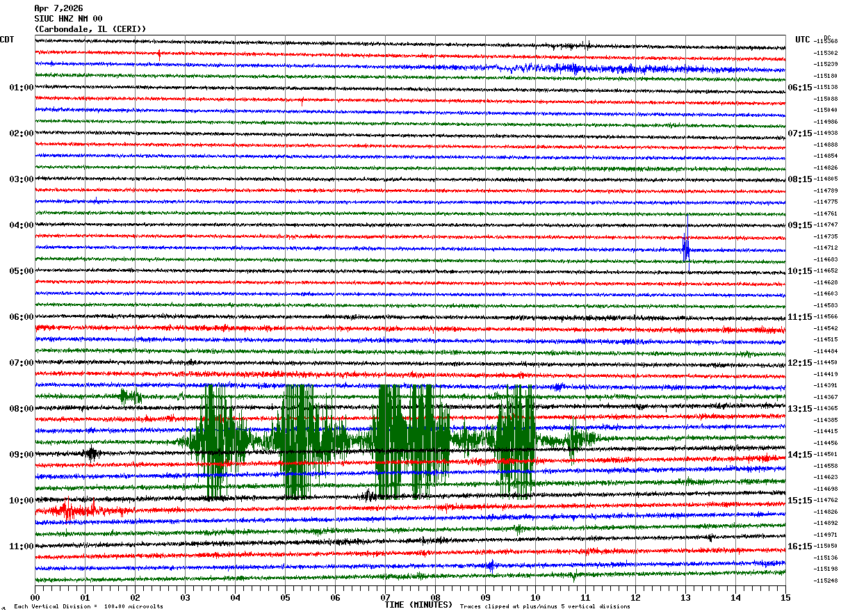Click the '15' minute tick label
The height and width of the screenshot is (616, 841).
pos(785,597)
